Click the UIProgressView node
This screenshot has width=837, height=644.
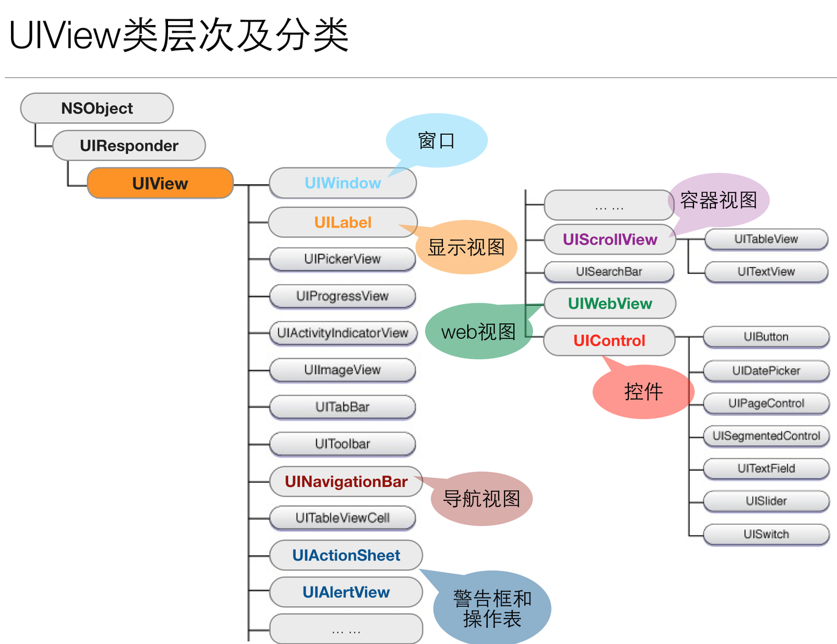pos(342,296)
